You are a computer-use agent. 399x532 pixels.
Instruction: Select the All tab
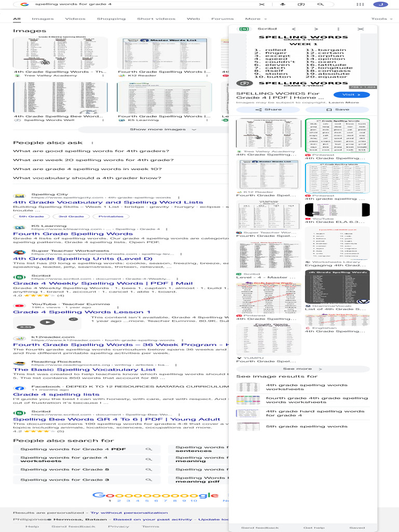pyautogui.click(x=17, y=19)
